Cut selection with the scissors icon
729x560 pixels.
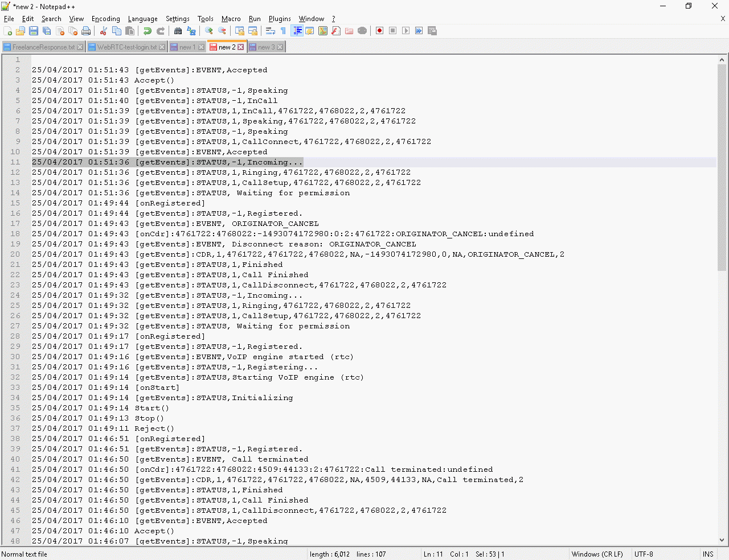[x=104, y=31]
